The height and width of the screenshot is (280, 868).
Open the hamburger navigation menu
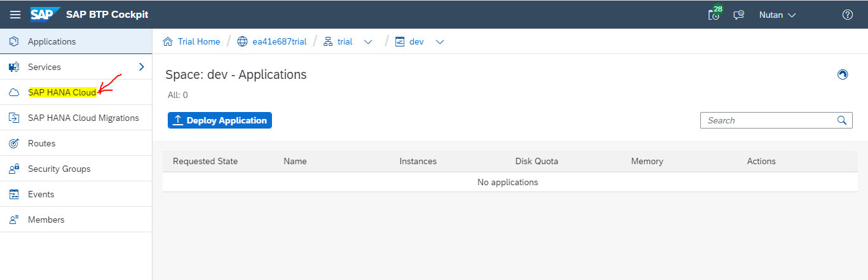pyautogui.click(x=15, y=15)
